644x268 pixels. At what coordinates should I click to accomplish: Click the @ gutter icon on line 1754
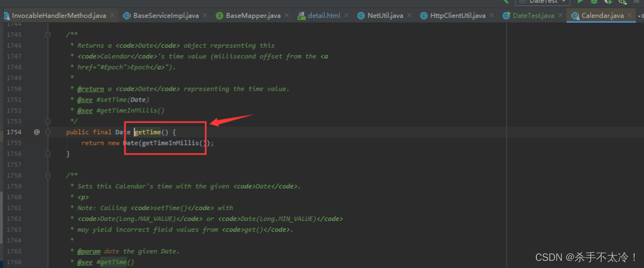click(x=36, y=132)
